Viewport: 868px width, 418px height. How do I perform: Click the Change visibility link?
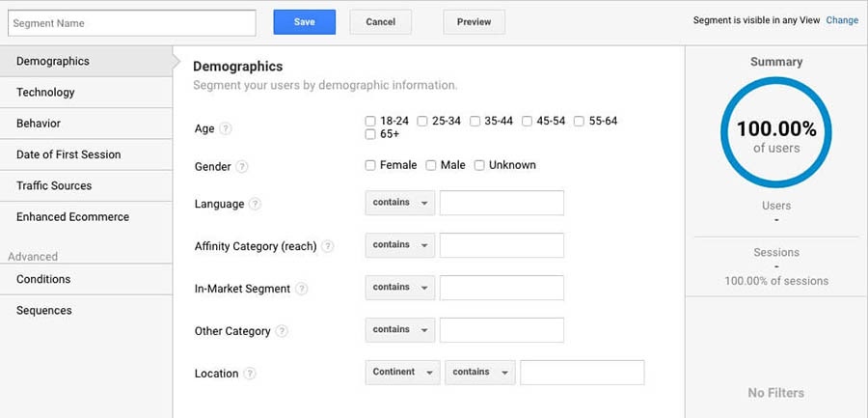pos(842,20)
